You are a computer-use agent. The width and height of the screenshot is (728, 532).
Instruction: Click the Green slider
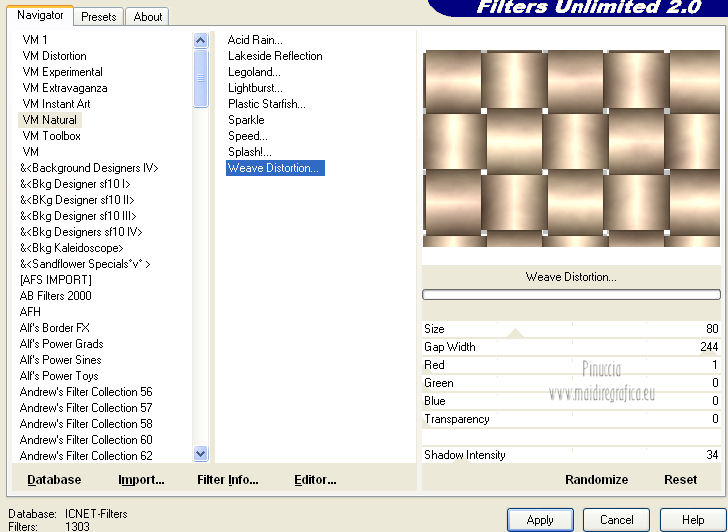tap(572, 383)
